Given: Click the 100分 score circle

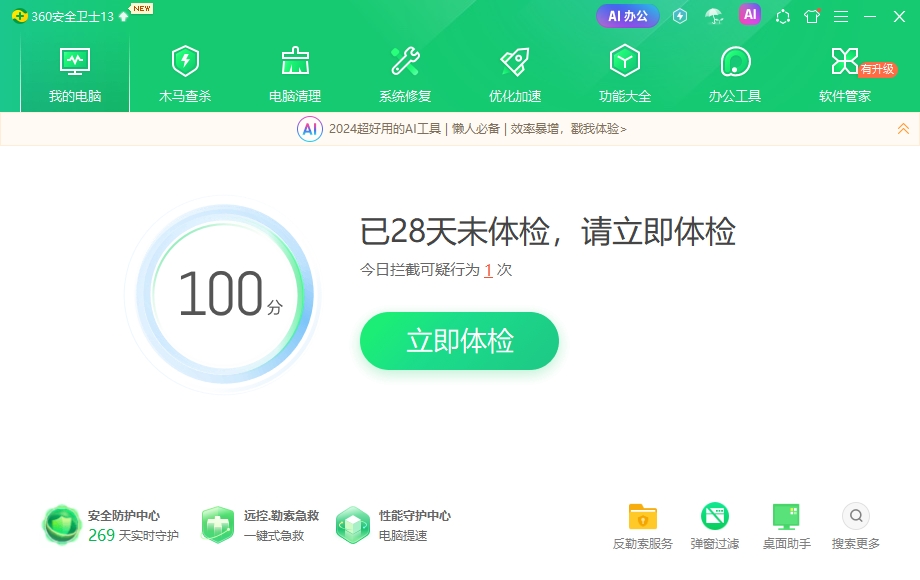Looking at the screenshot, I should 225,294.
